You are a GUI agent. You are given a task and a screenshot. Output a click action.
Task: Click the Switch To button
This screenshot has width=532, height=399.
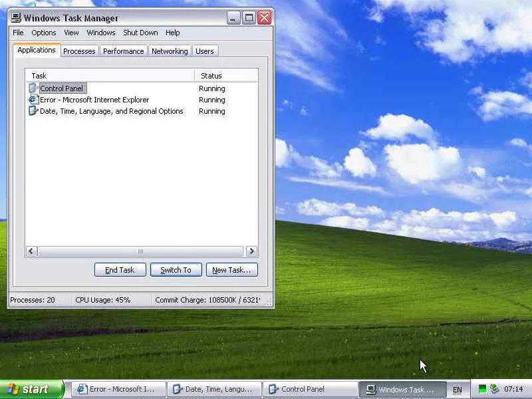click(176, 270)
